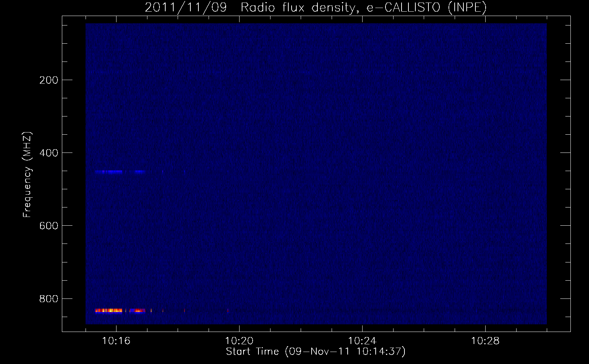The height and width of the screenshot is (364, 589).
Task: Click the 10:20 time tick label
Action: pyautogui.click(x=239, y=341)
